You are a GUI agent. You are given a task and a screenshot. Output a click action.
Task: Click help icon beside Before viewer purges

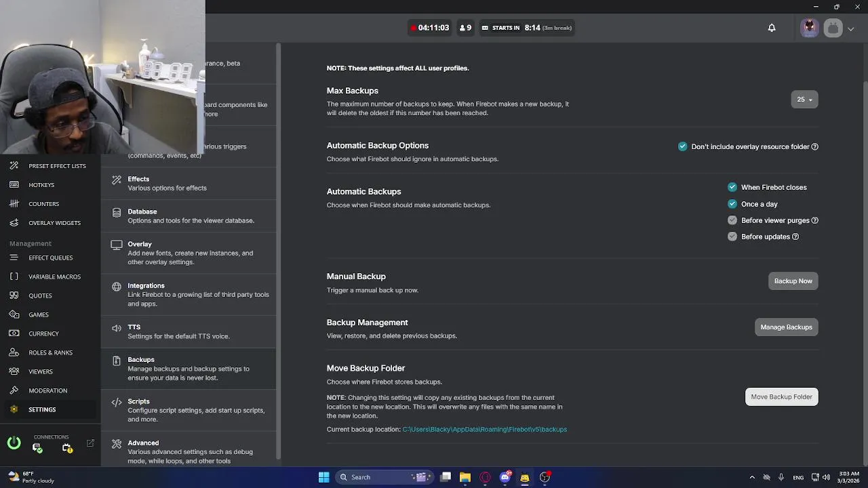[x=815, y=220]
